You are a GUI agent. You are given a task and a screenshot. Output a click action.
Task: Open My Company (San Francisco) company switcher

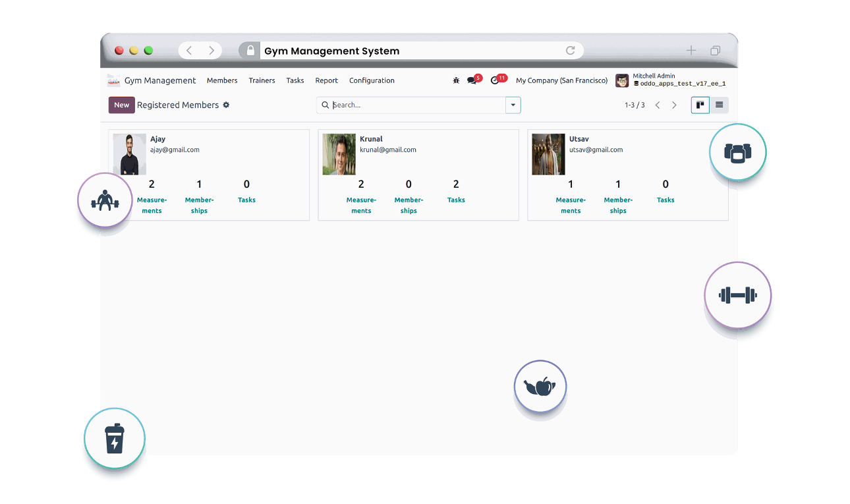pyautogui.click(x=561, y=80)
